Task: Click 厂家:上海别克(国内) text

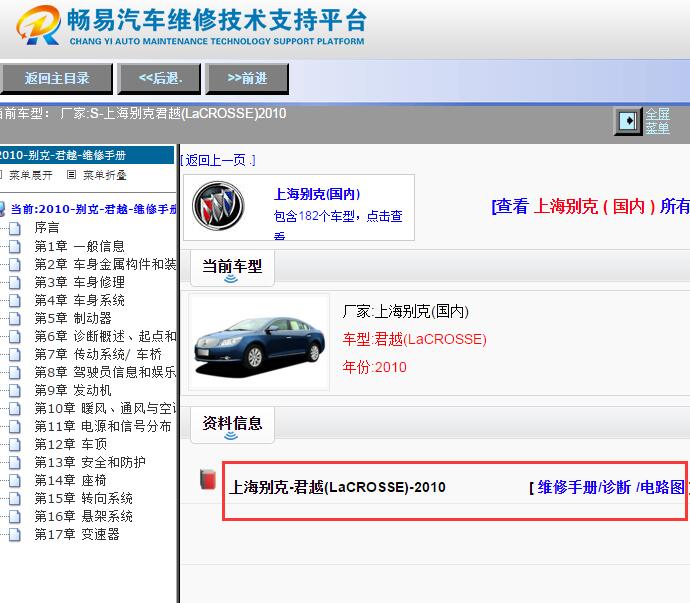Action: [x=405, y=312]
